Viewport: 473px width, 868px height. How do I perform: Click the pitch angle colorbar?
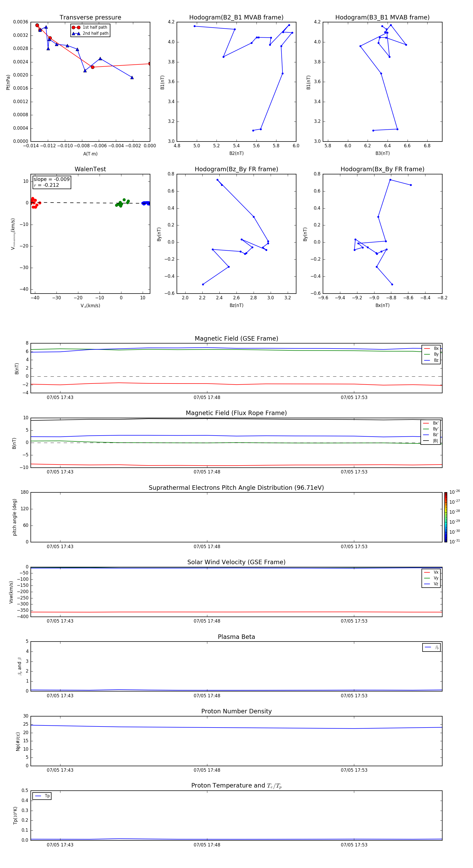pyautogui.click(x=446, y=517)
